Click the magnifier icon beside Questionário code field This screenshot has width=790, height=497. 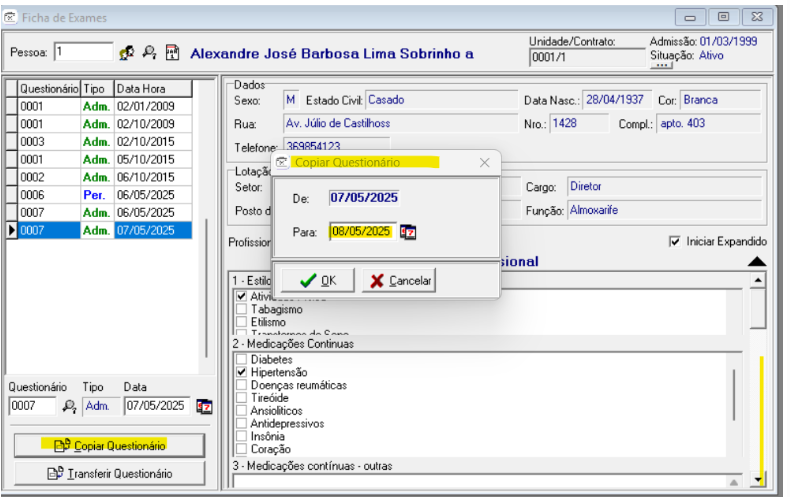pyautogui.click(x=69, y=406)
